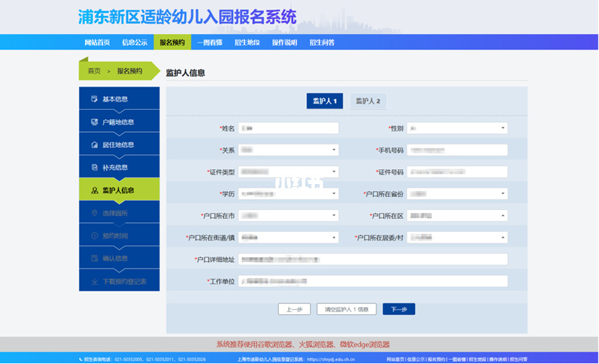The image size is (599, 364).
Task: Select 选择园所 step in the sidebar
Action: point(119,213)
